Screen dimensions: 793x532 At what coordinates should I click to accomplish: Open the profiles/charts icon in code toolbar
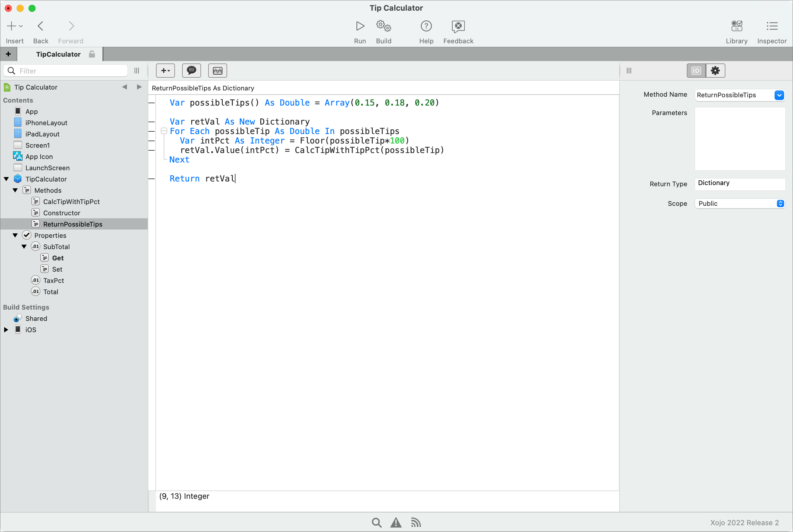pyautogui.click(x=217, y=71)
